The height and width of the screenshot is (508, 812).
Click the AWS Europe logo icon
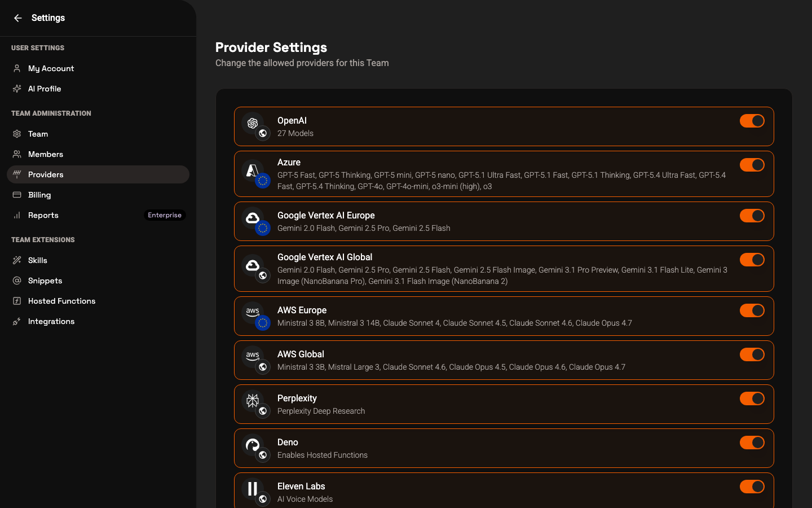[x=253, y=312]
